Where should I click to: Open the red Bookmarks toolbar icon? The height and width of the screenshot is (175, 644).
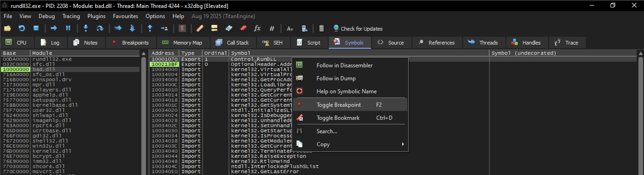[243, 29]
